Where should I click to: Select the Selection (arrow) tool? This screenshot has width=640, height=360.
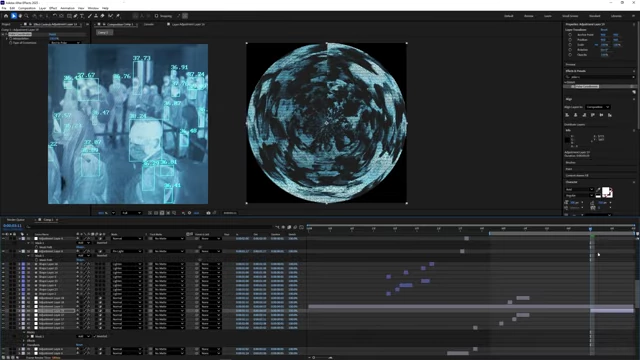pos(13,16)
